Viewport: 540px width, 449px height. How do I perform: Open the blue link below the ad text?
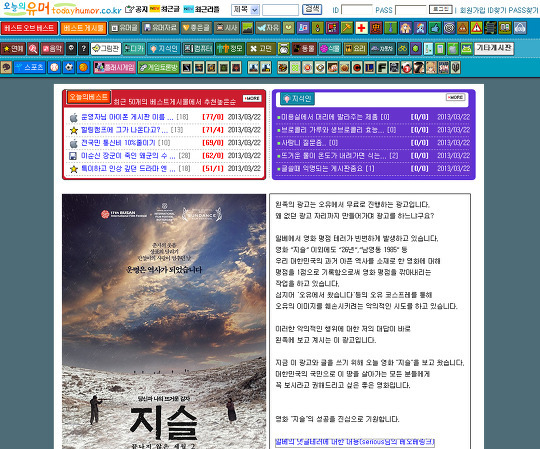pyautogui.click(x=355, y=442)
